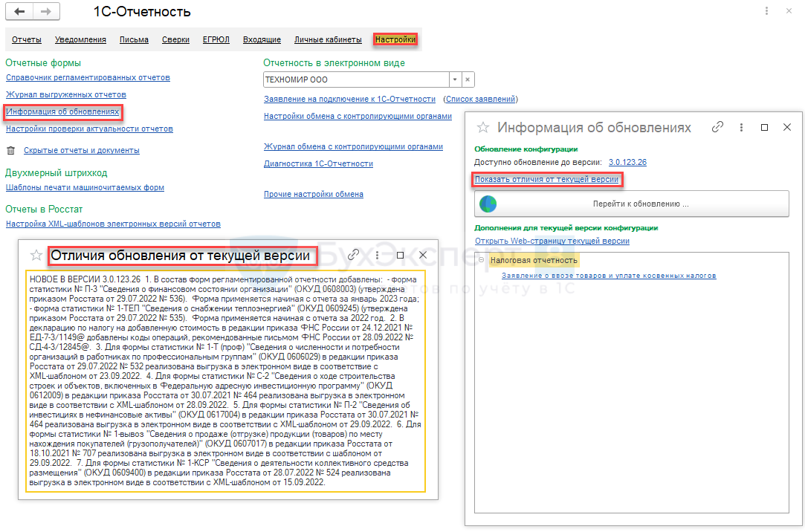Open the three-dot menu of 1С-Отчетность window
This screenshot has height=532, width=805.
click(x=766, y=10)
